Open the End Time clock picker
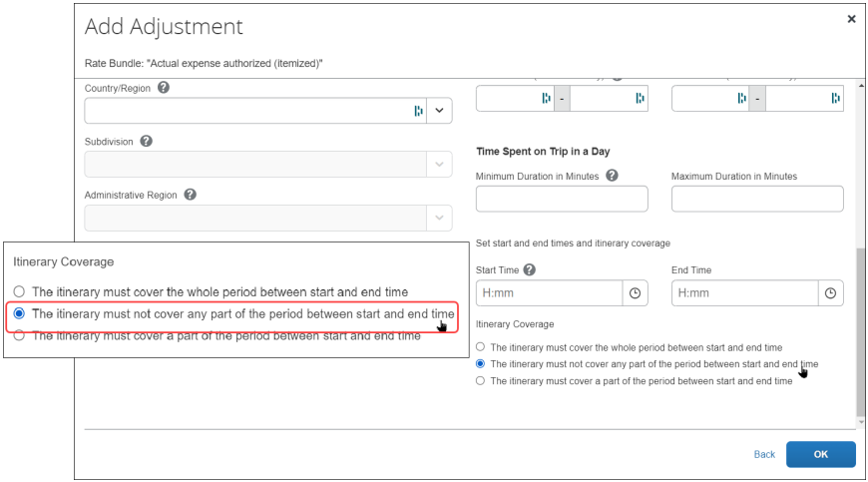Image resolution: width=868 pixels, height=482 pixels. (x=830, y=293)
